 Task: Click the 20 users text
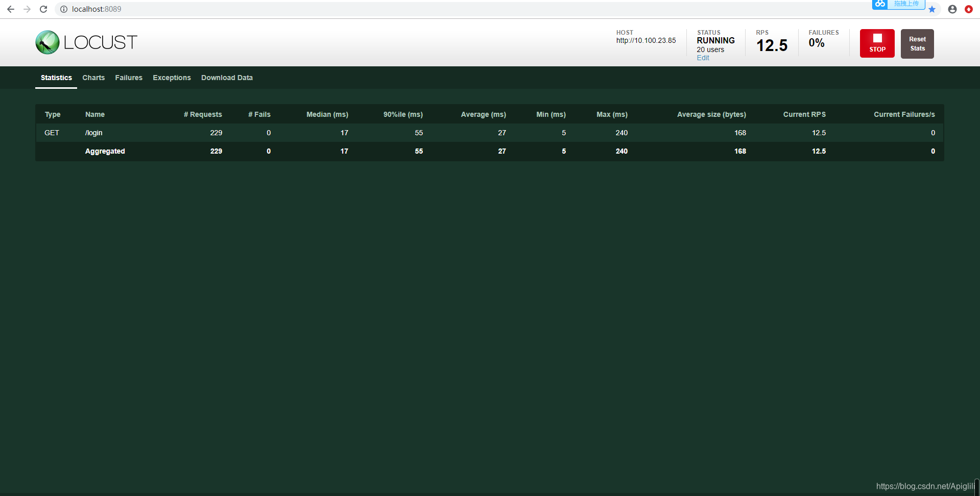pos(710,49)
